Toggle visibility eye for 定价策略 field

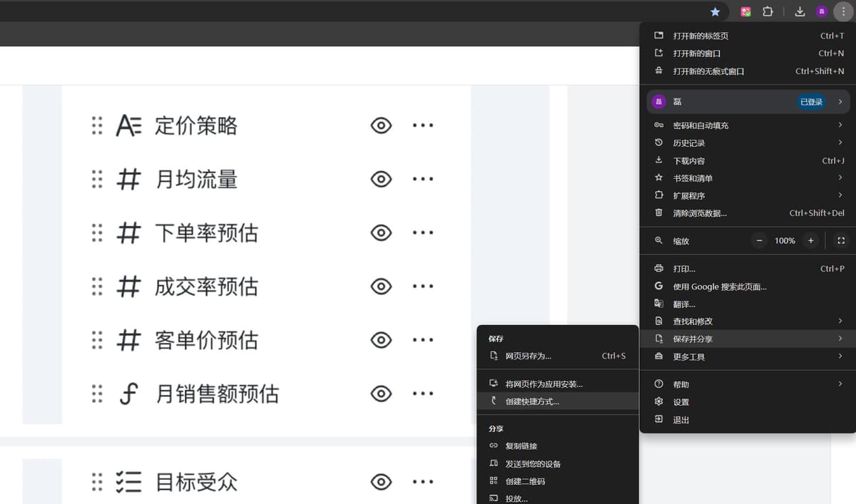coord(381,126)
